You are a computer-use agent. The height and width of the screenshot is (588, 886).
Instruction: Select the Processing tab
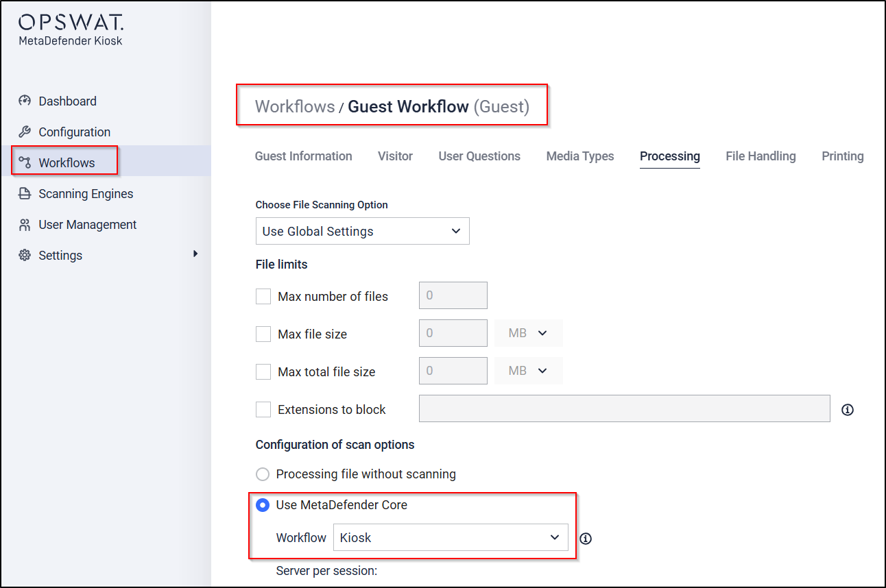pyautogui.click(x=670, y=156)
